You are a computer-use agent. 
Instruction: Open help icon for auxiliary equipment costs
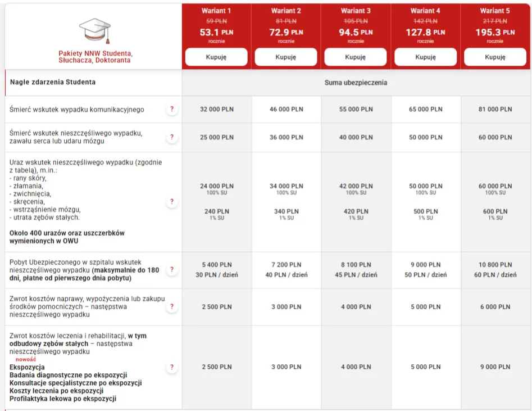pos(172,307)
